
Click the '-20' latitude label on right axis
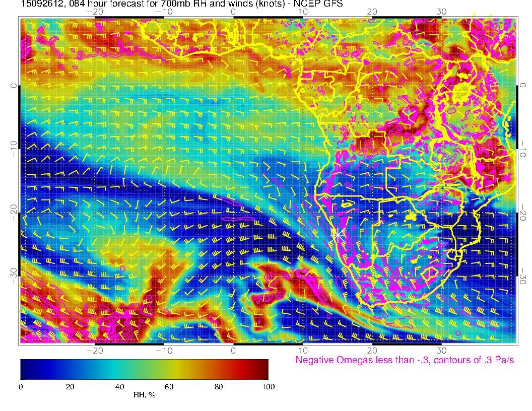pyautogui.click(x=523, y=212)
